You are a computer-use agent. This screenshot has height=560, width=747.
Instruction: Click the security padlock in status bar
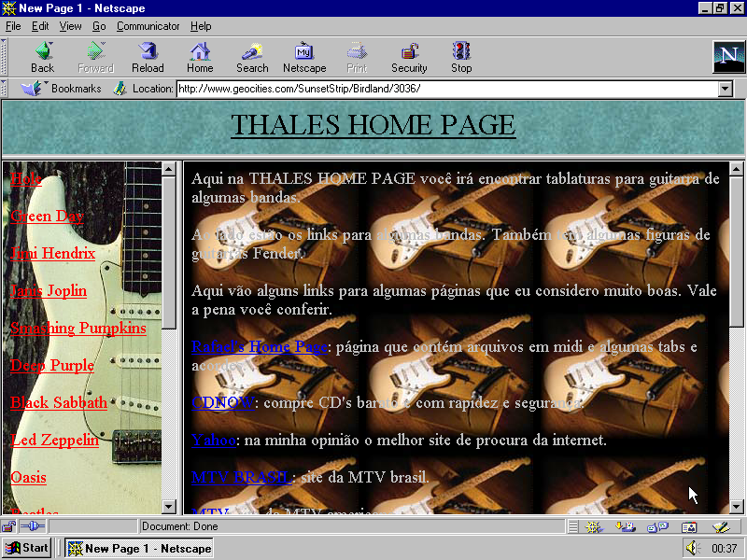click(x=8, y=526)
